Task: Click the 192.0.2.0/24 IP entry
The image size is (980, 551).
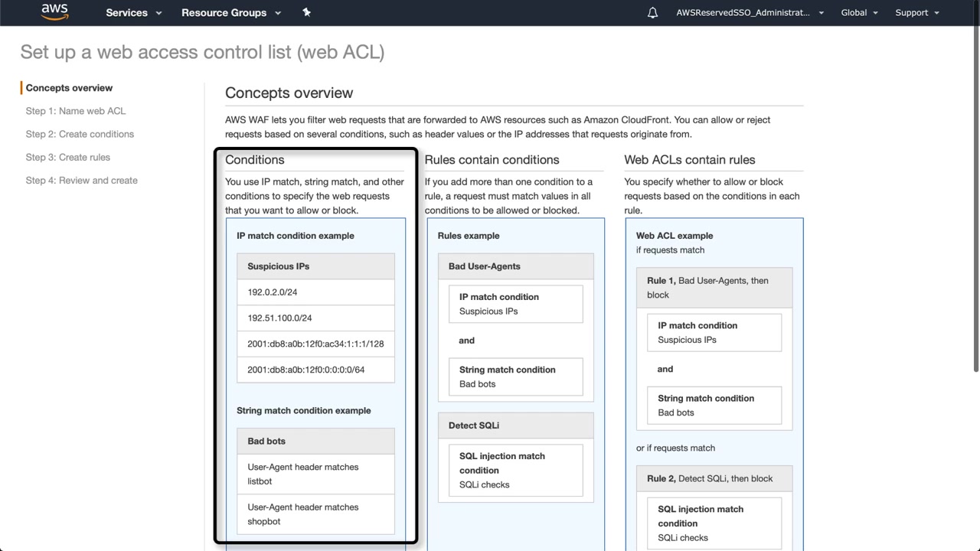Action: click(x=272, y=292)
